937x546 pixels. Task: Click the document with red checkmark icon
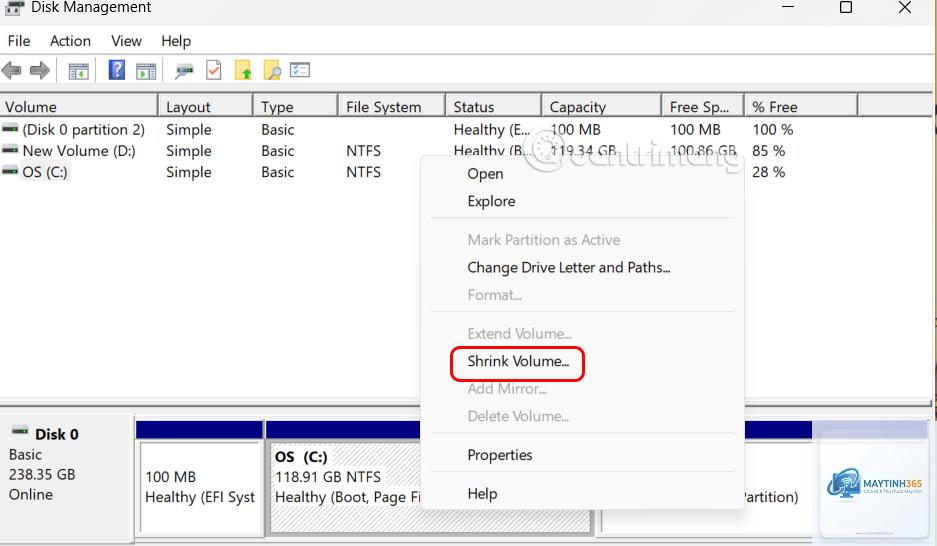coord(213,70)
